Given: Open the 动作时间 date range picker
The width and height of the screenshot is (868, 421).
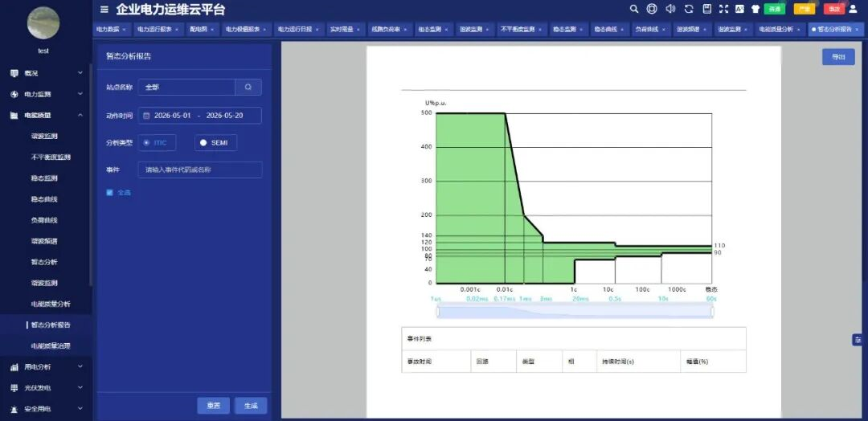Looking at the screenshot, I should point(200,116).
